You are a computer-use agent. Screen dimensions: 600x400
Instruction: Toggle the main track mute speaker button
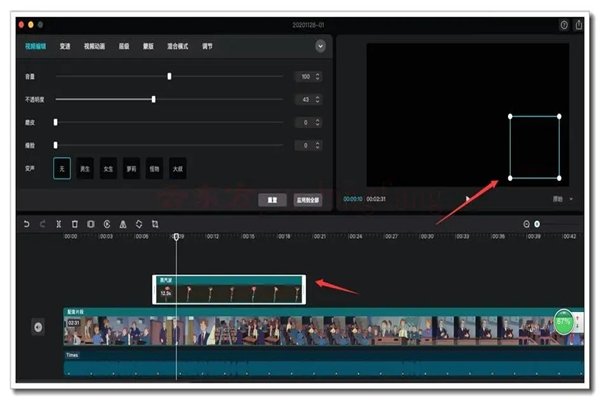(x=39, y=326)
